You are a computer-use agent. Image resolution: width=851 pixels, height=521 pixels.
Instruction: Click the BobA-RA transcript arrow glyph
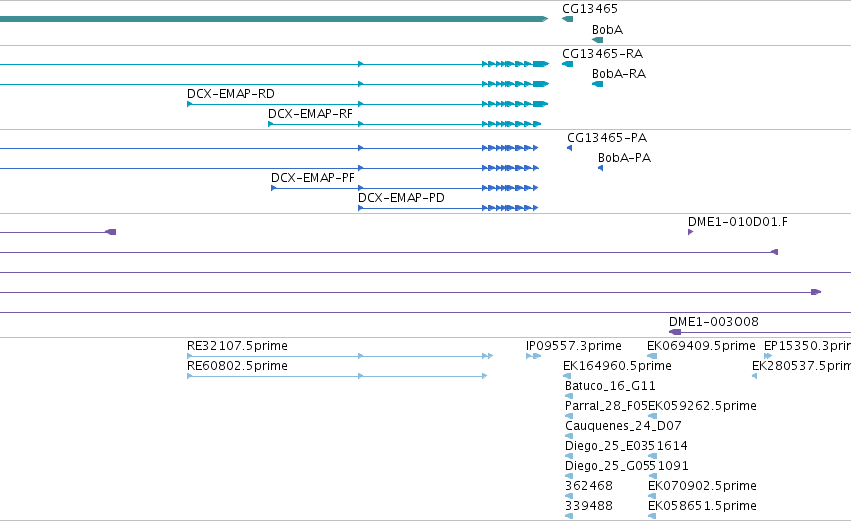tap(598, 84)
